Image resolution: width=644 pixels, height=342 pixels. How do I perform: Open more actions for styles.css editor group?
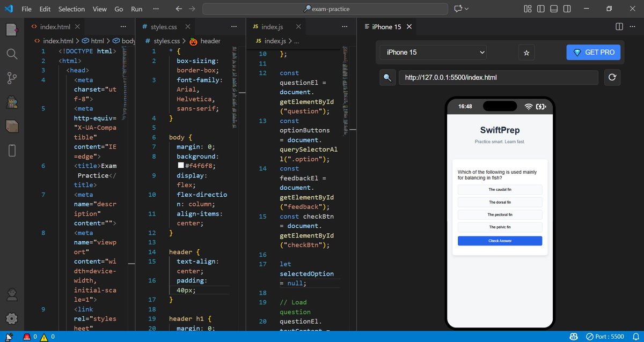click(x=233, y=27)
